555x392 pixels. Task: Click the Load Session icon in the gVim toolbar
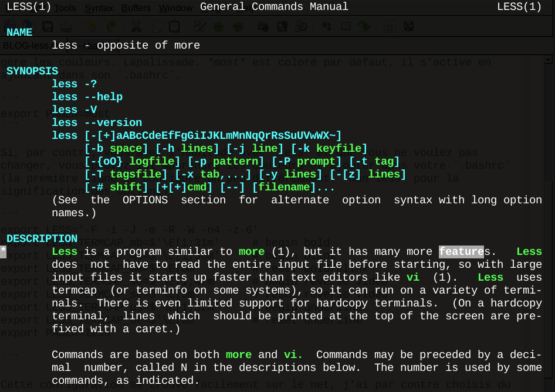[x=263, y=26]
